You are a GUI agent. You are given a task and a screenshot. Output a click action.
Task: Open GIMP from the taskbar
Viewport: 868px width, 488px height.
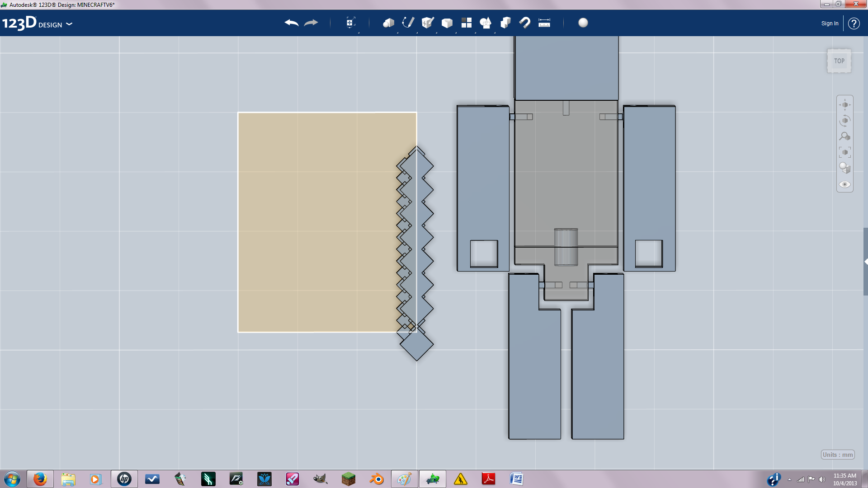click(321, 479)
